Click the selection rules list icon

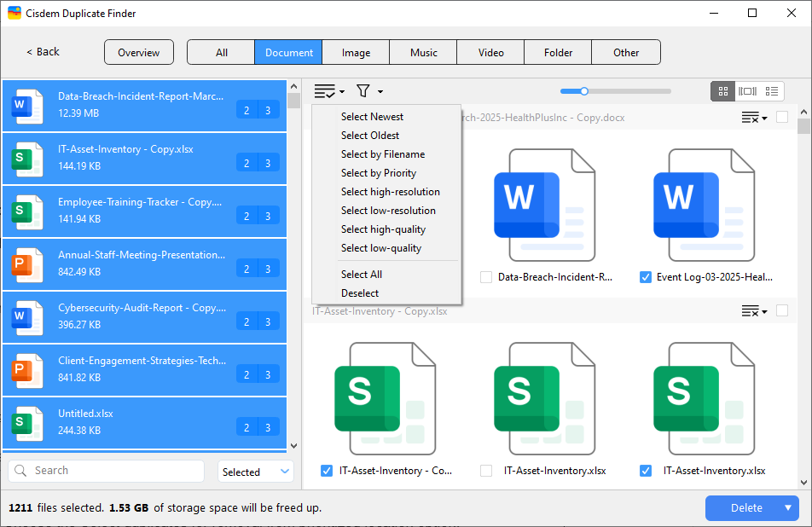point(325,91)
